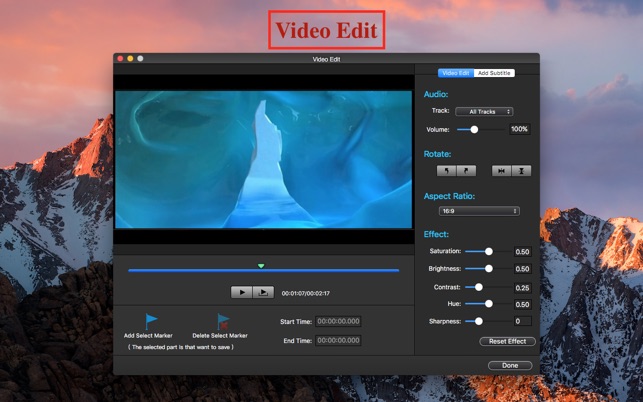643x402 pixels.
Task: Click the End Time input field
Action: coord(338,340)
